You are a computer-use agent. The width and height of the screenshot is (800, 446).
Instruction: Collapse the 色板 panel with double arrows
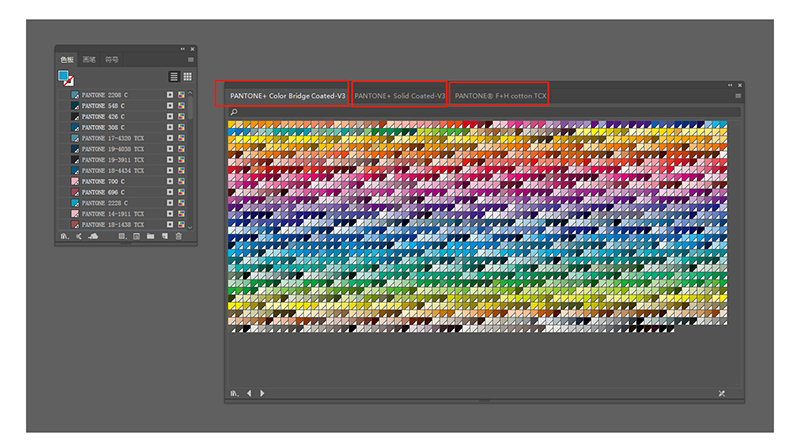click(x=182, y=49)
